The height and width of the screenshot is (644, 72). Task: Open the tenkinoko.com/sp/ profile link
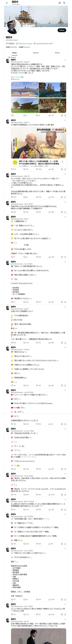coord(25,43)
